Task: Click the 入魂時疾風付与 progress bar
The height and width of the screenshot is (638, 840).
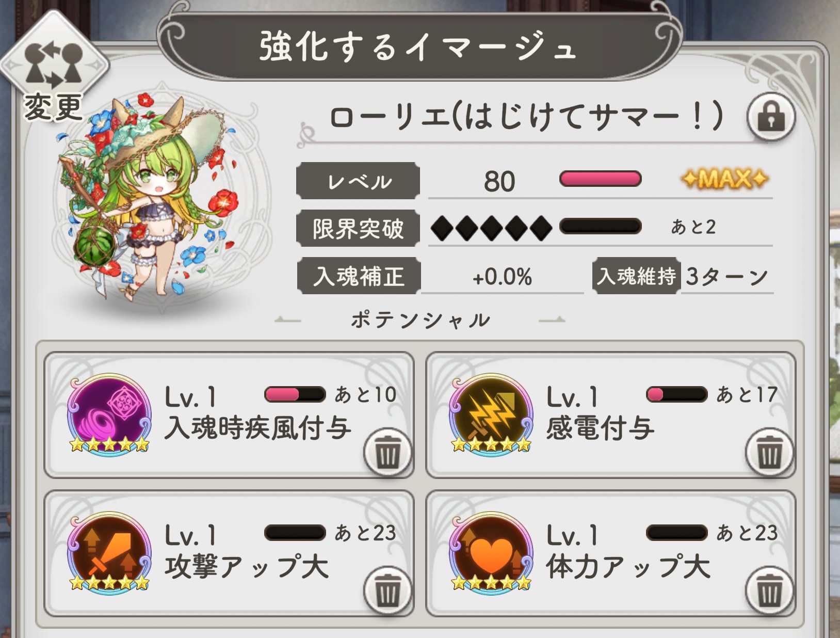Action: coord(295,394)
